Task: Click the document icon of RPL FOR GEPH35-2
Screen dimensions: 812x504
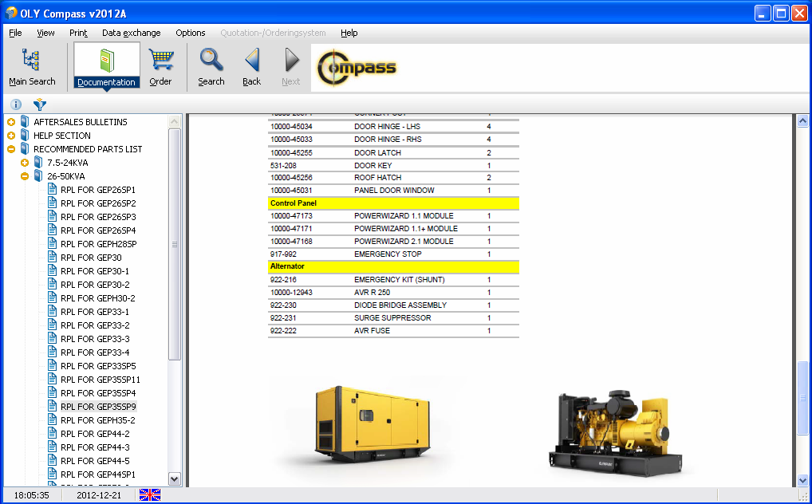Action: (52, 419)
